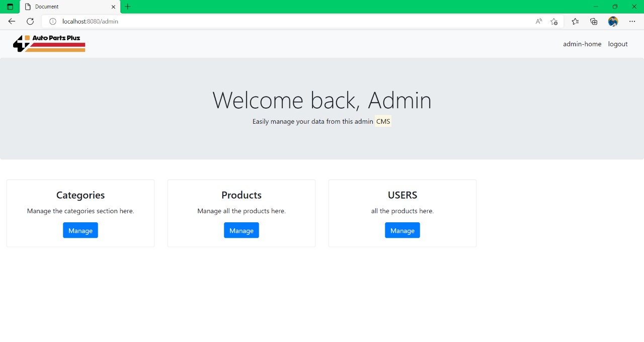This screenshot has width=644, height=342.
Task: Click the browser profile avatar
Action: (613, 22)
